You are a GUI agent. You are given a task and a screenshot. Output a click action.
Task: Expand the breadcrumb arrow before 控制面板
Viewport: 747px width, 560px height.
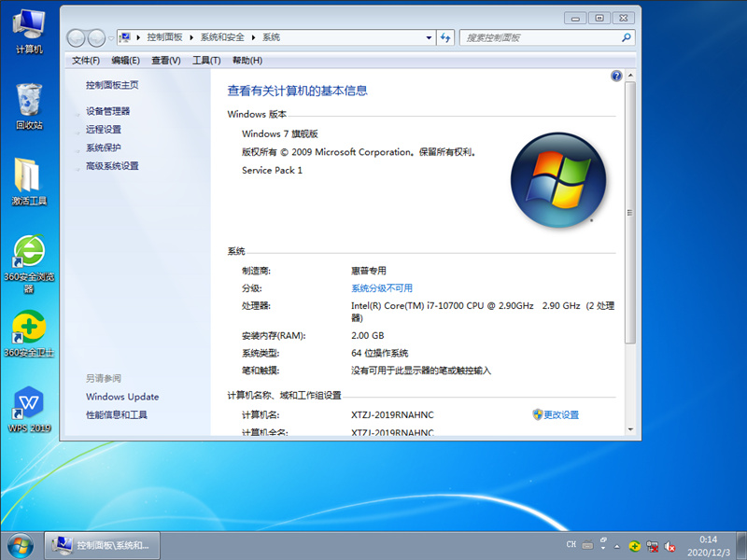point(138,37)
